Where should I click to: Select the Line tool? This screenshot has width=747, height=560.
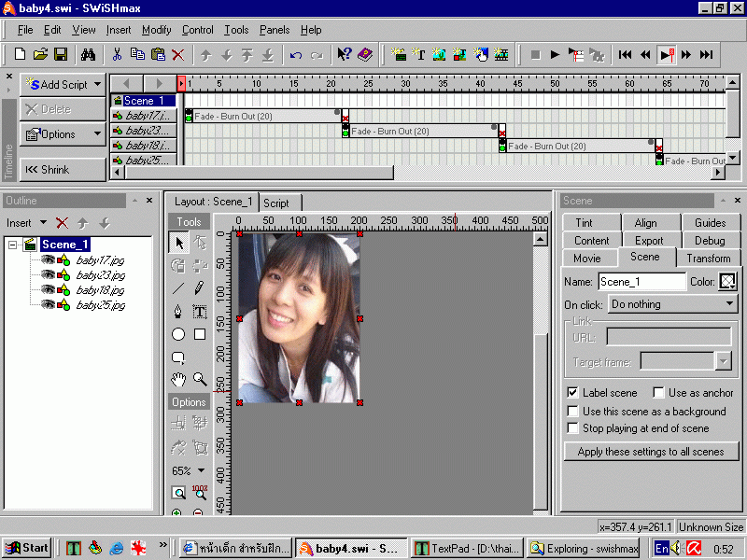pyautogui.click(x=178, y=288)
